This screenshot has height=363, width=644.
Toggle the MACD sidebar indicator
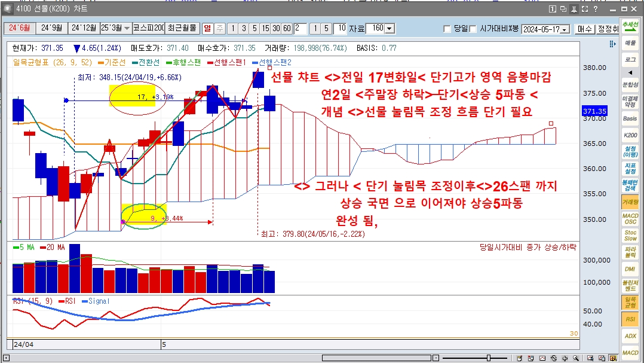[630, 352]
